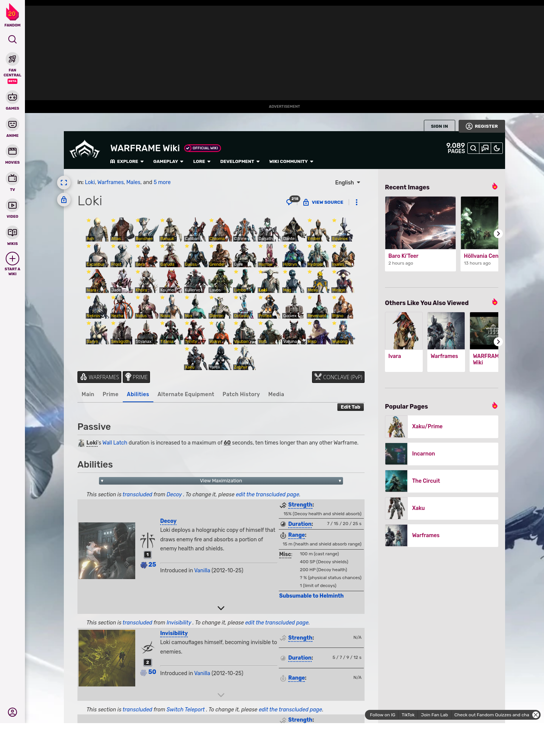Switch to Patch History tab
Viewport: 544px width, 756px height.
(x=241, y=394)
